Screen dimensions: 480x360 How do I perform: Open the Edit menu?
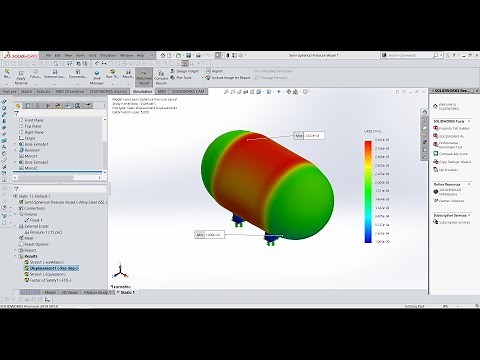58,55
